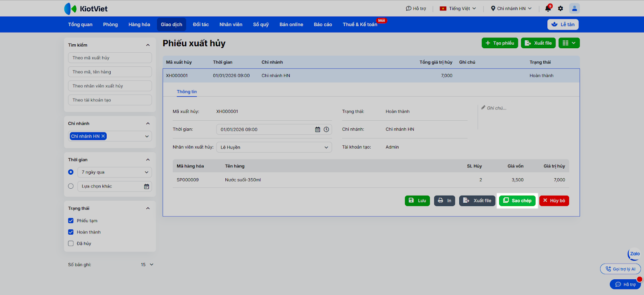644x295 pixels.
Task: Open the Hàng hóa menu
Action: pos(139,25)
